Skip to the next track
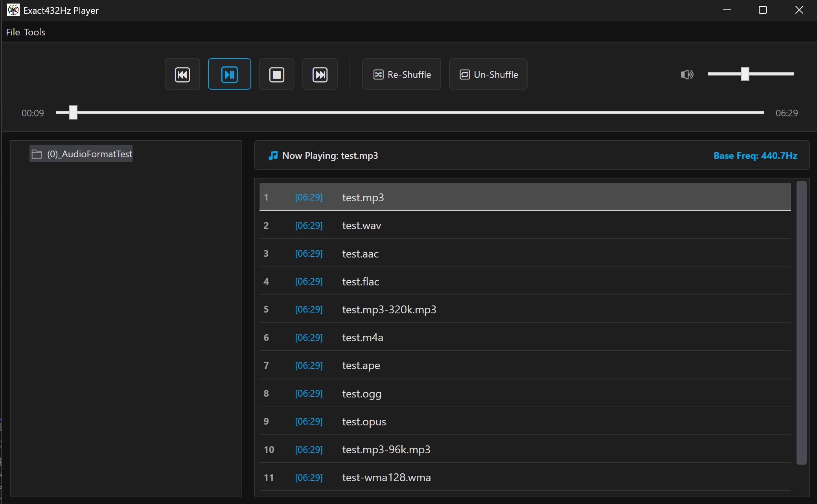The image size is (817, 504). pos(320,74)
